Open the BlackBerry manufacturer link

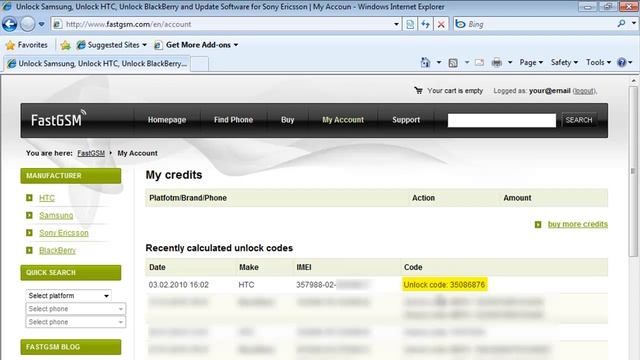click(x=57, y=251)
